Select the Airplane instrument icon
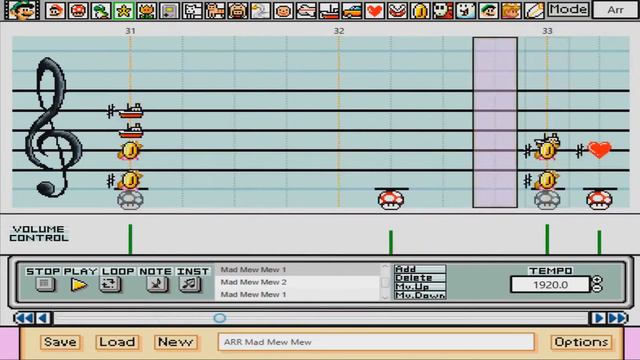Image resolution: width=640 pixels, height=360 pixels. pos(306,10)
